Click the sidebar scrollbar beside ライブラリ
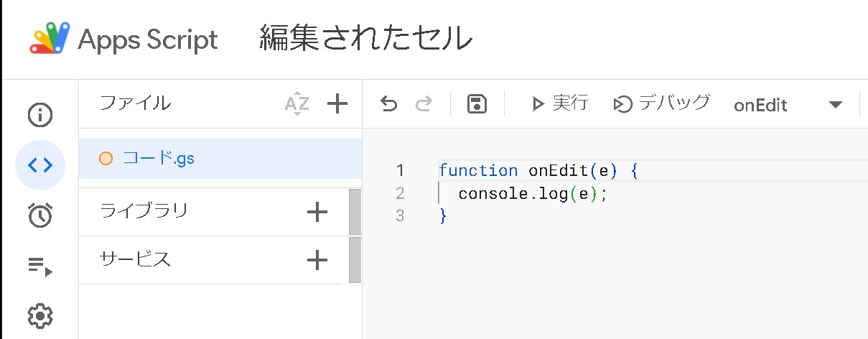868x339 pixels. point(355,212)
